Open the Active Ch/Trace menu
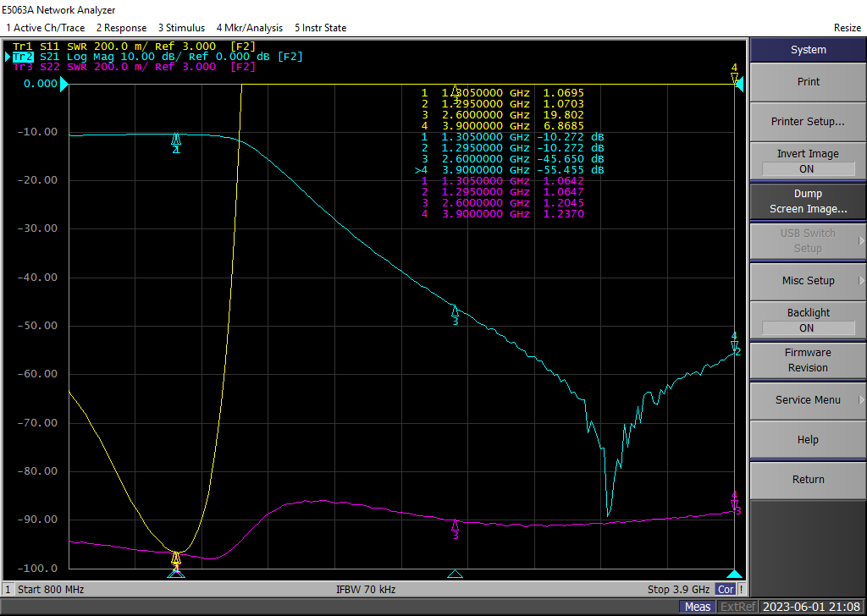Image resolution: width=867 pixels, height=616 pixels. 46,28
